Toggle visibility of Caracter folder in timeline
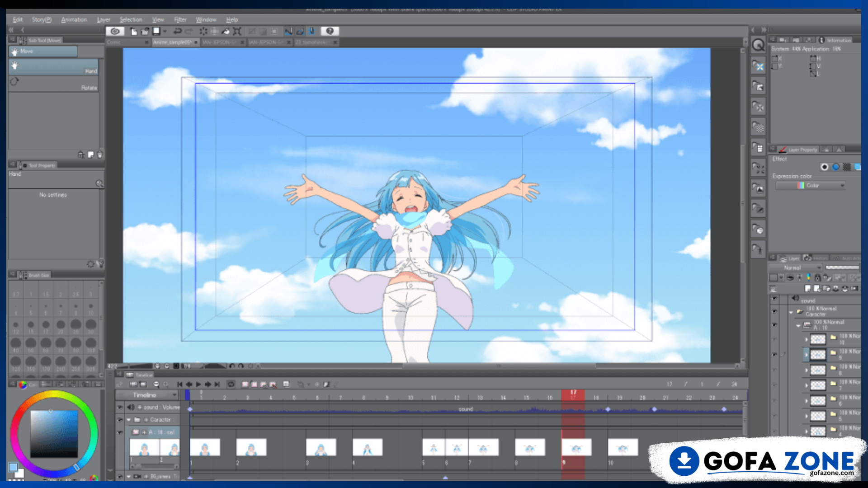This screenshot has width=868, height=488. pyautogui.click(x=120, y=420)
